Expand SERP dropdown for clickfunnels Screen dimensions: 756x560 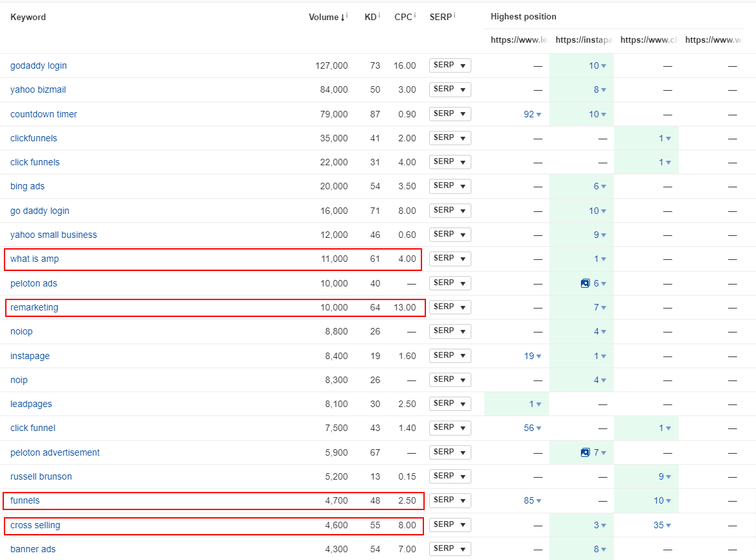[450, 138]
